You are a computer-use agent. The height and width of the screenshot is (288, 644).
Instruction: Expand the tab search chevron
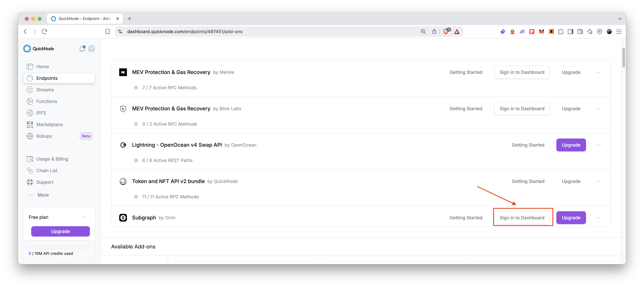click(620, 19)
